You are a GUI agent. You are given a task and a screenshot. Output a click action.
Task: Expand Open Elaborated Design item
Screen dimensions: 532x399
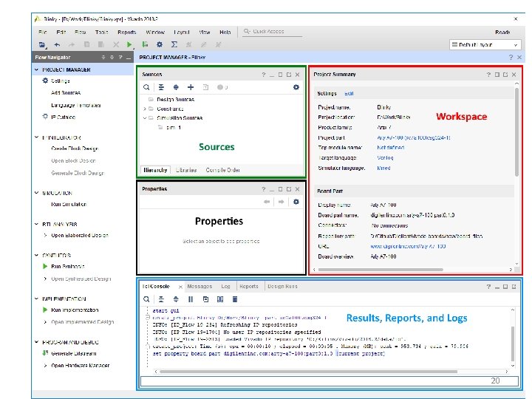tap(45, 235)
